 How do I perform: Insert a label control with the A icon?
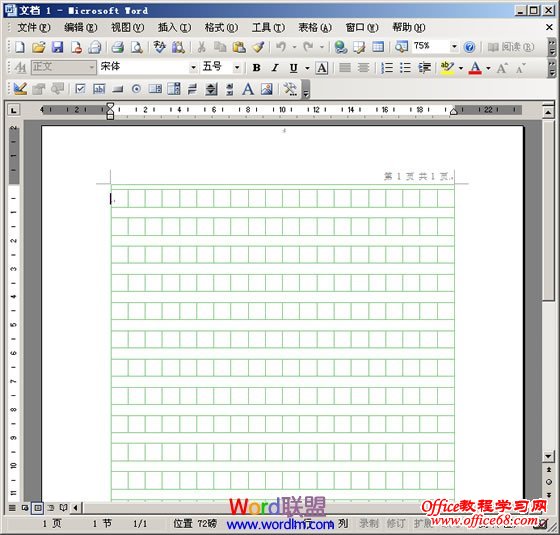coord(248,89)
